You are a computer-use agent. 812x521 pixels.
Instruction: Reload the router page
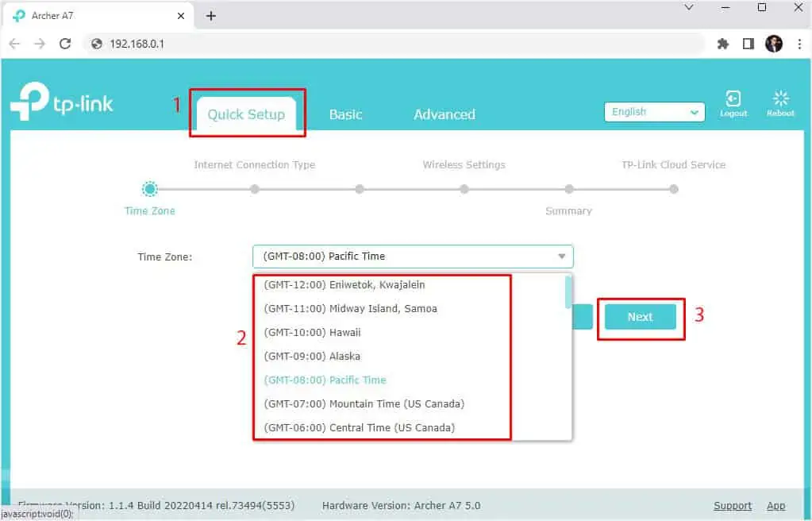[x=65, y=44]
